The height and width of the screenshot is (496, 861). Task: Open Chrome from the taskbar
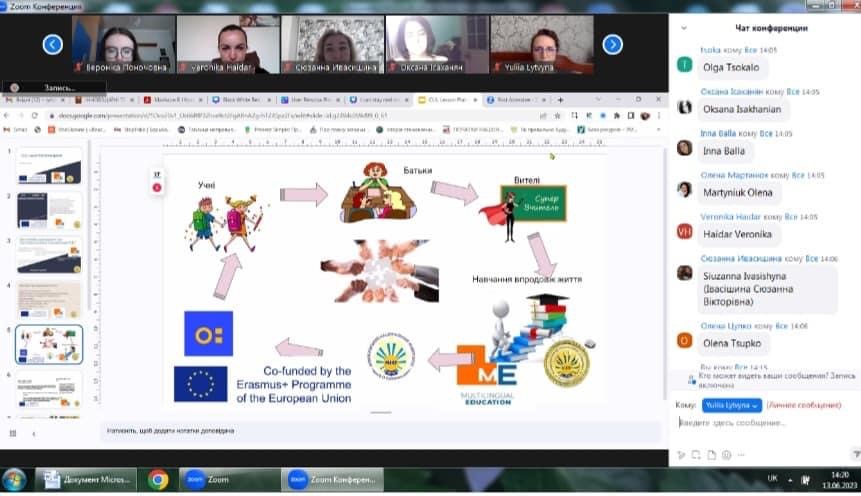coord(158,480)
